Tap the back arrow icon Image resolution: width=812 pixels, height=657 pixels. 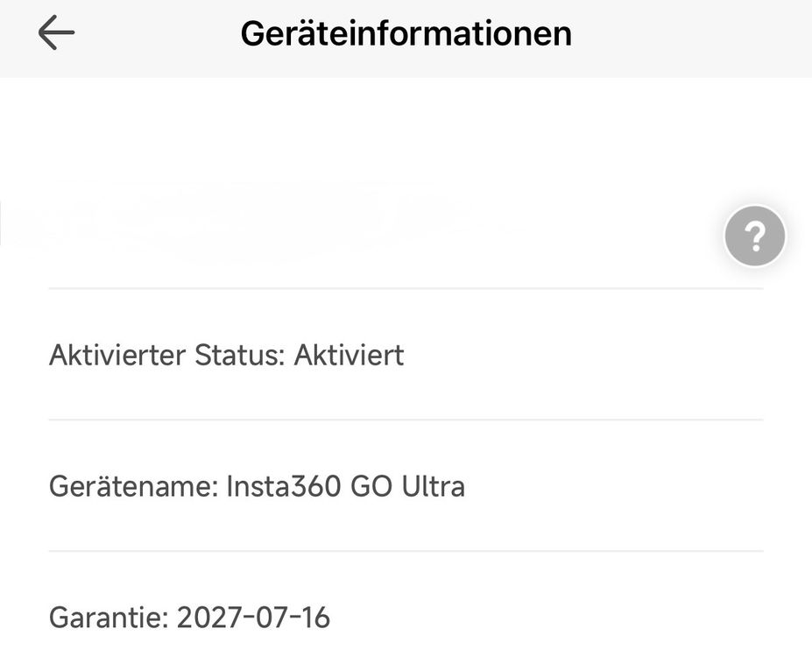pos(56,32)
